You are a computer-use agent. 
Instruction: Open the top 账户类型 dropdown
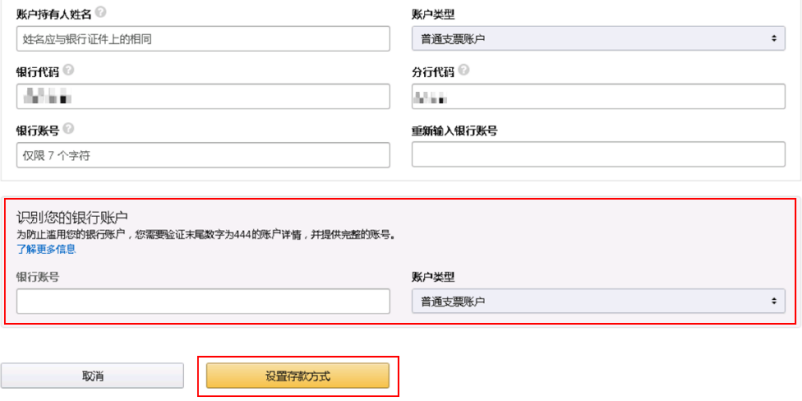click(x=598, y=38)
